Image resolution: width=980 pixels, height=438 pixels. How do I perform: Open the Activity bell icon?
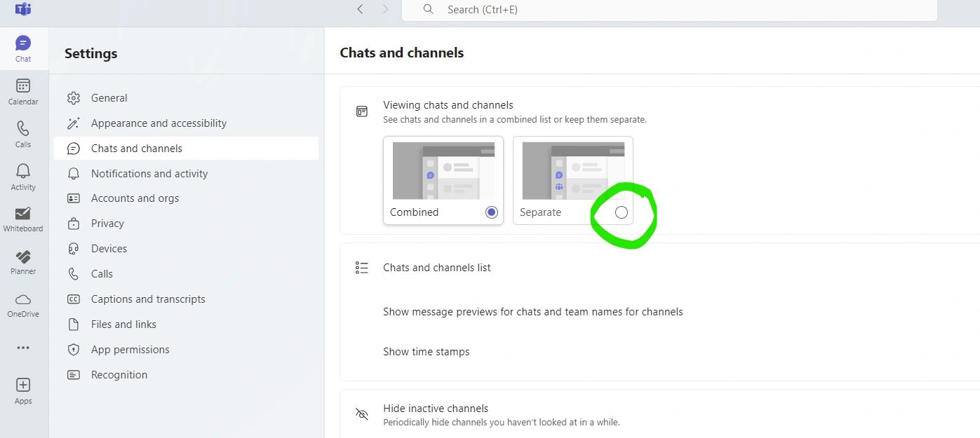(x=23, y=176)
